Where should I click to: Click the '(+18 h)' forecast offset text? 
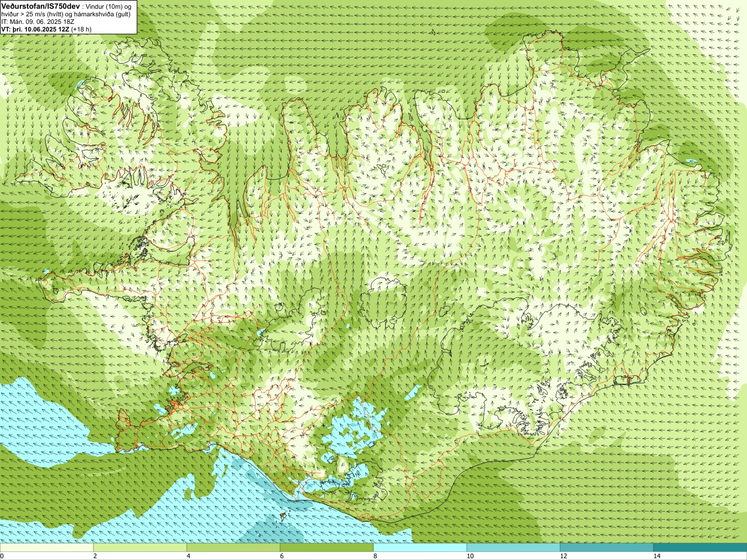(81, 29)
